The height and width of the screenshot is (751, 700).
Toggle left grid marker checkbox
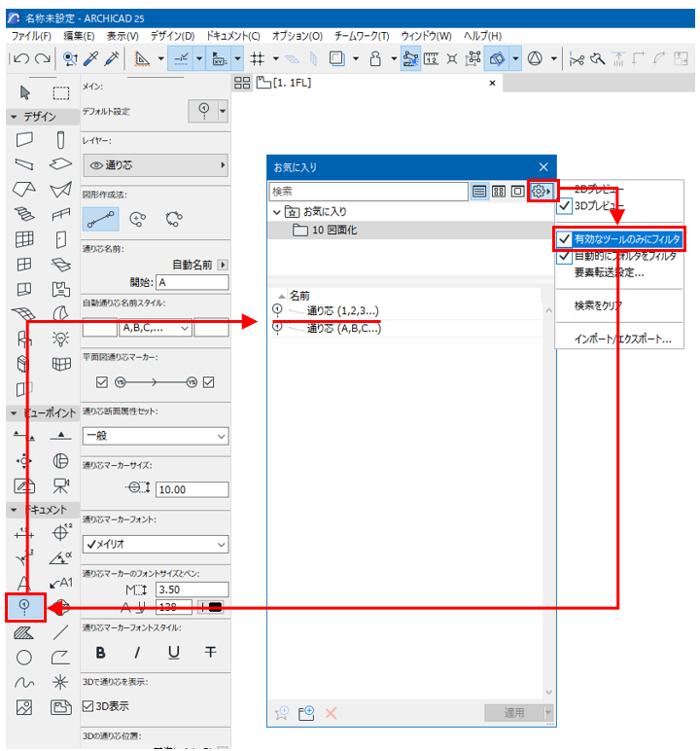[101, 382]
